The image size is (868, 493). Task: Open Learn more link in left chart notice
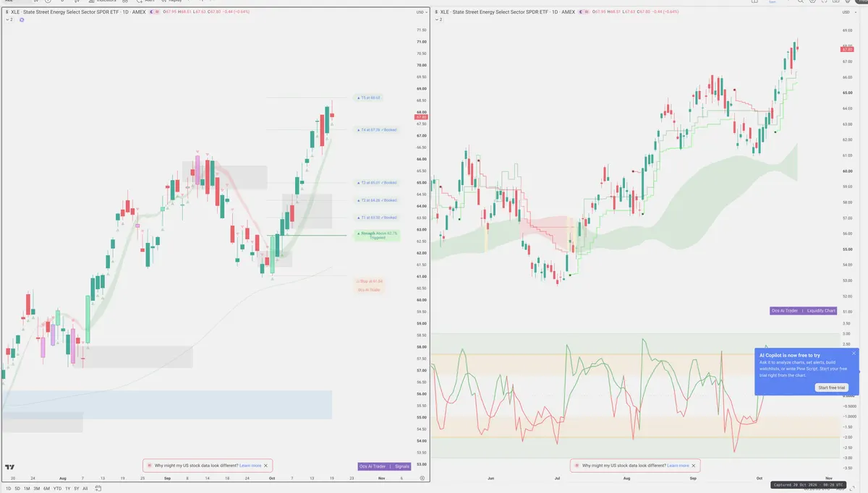click(x=250, y=466)
